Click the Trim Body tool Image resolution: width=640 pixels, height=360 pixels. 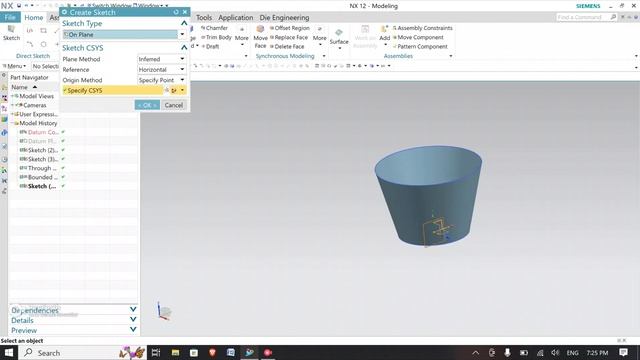click(216, 37)
